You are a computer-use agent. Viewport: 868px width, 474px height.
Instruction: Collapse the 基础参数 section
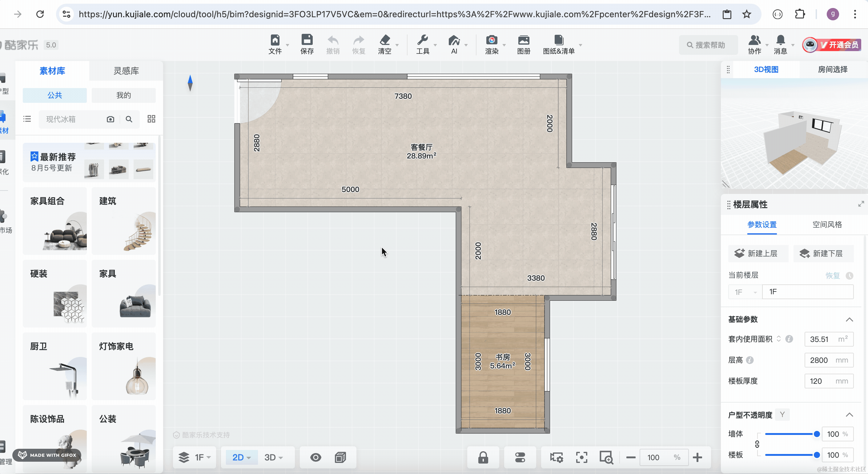(849, 319)
